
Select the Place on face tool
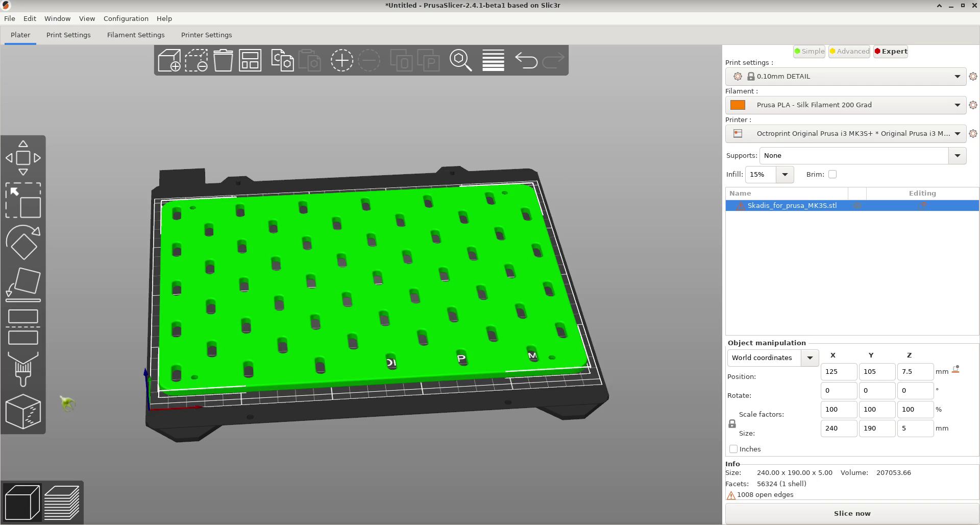23,284
